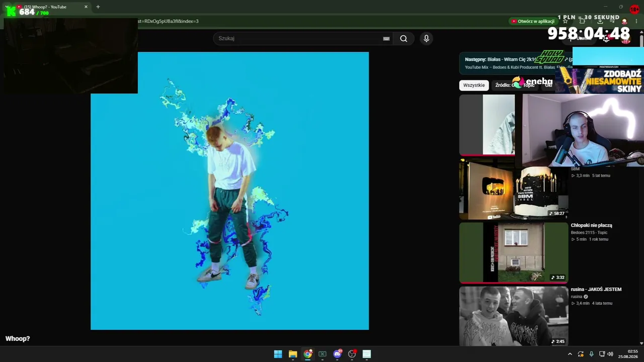Open the taskbar clock and date

click(x=628, y=354)
